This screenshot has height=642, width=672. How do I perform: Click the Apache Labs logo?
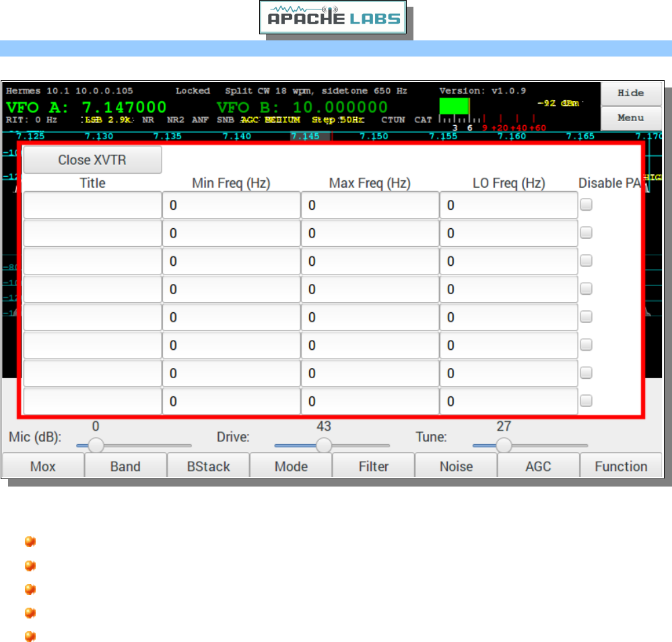[333, 17]
